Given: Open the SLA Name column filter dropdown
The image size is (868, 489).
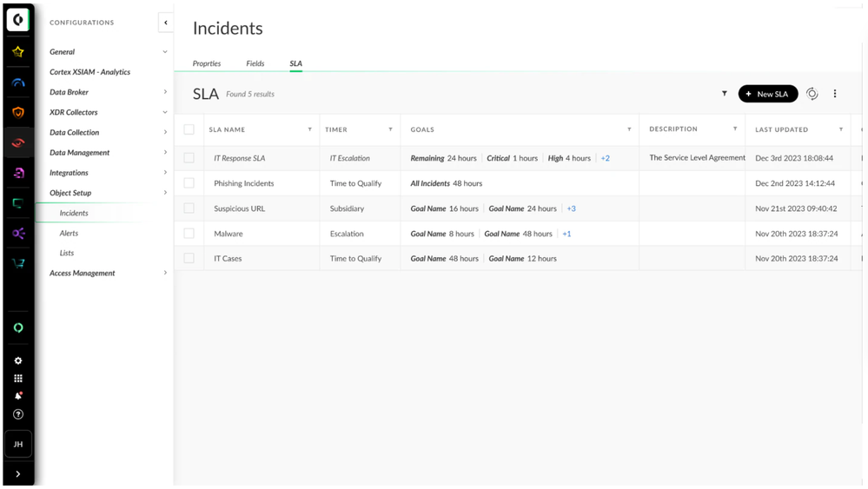Looking at the screenshot, I should (310, 129).
